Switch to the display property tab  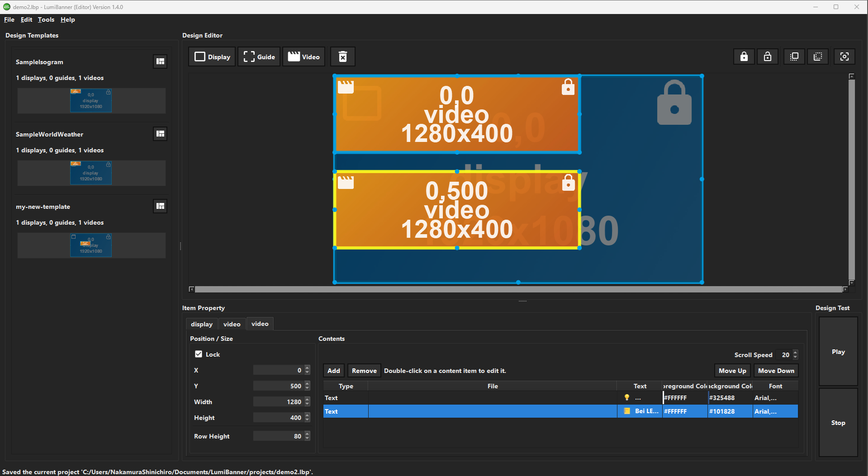pos(201,324)
